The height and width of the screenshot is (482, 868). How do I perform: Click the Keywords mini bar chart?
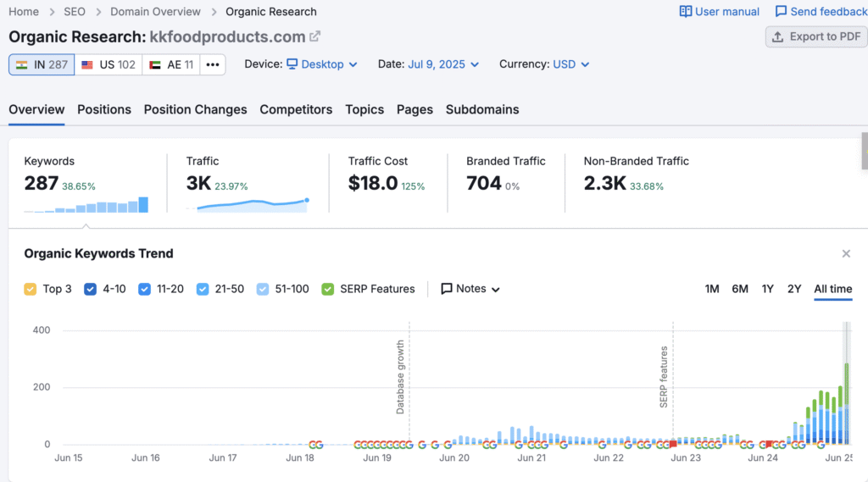(86, 204)
